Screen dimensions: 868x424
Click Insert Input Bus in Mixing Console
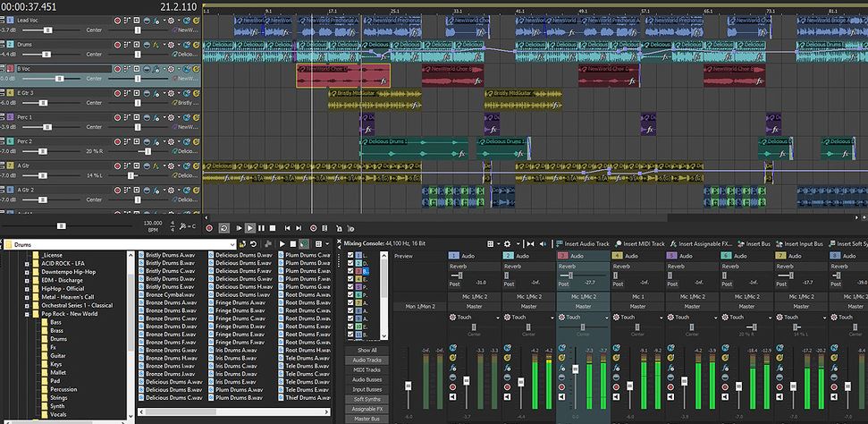pos(799,244)
